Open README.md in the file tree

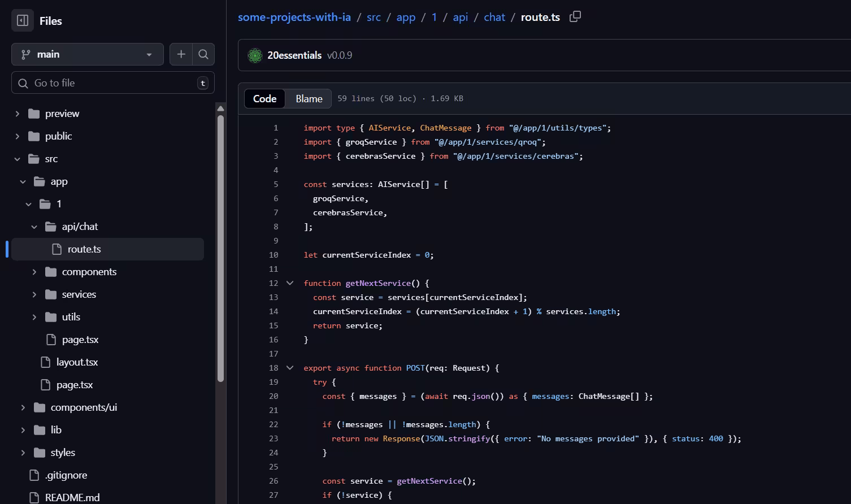(72, 497)
